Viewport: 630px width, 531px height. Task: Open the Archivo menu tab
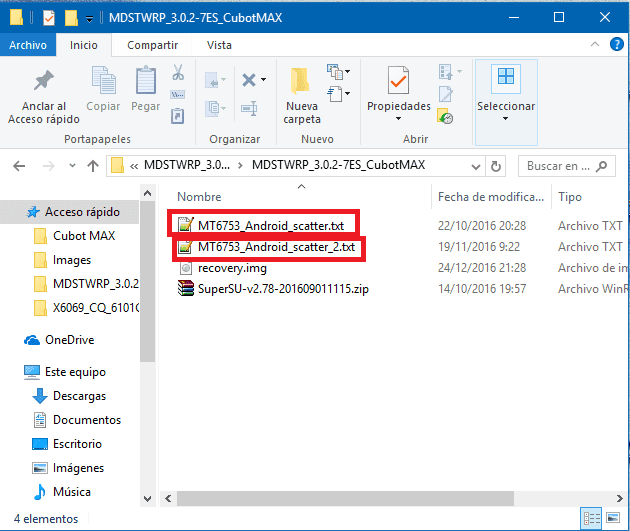pyautogui.click(x=28, y=45)
